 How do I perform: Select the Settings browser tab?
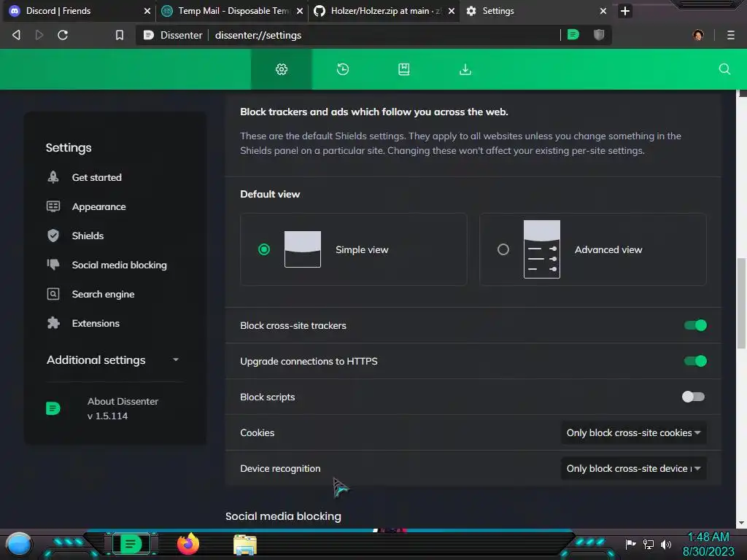click(536, 11)
